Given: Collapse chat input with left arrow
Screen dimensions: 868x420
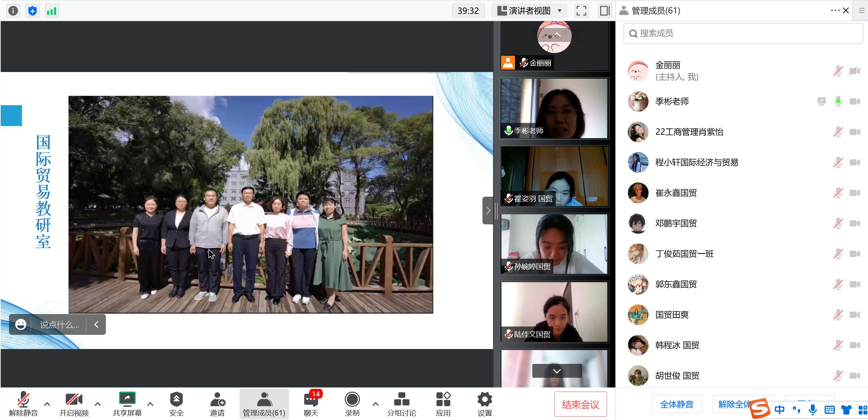Looking at the screenshot, I should pos(97,324).
